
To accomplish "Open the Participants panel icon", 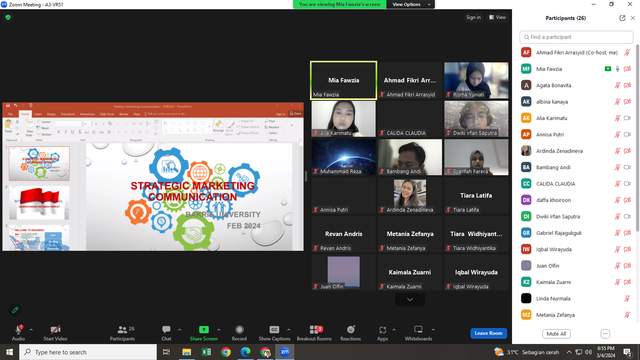I will [x=122, y=329].
